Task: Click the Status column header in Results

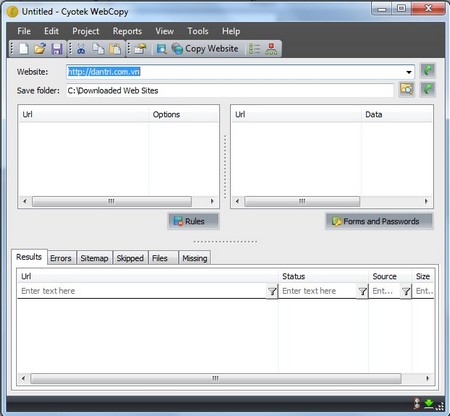Action: [323, 276]
